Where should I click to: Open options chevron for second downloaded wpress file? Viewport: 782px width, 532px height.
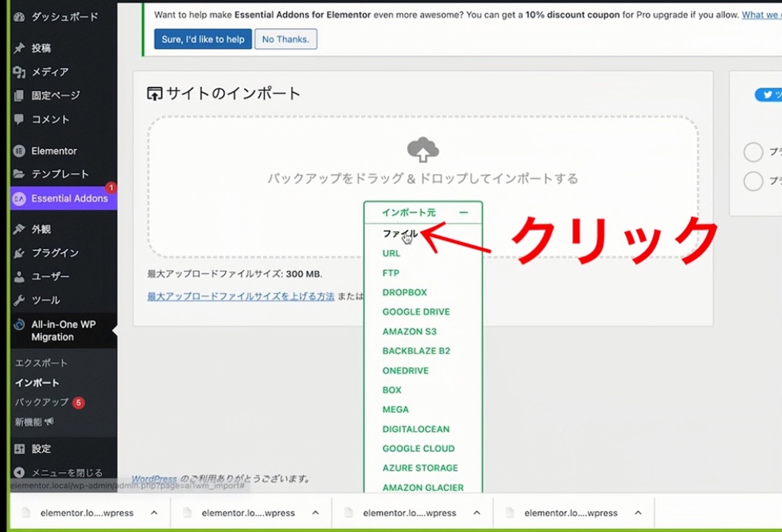coord(315,513)
